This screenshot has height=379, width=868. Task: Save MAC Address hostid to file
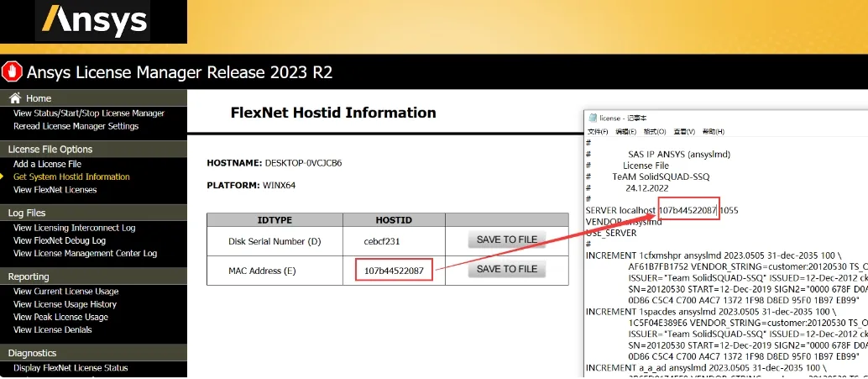click(x=506, y=269)
